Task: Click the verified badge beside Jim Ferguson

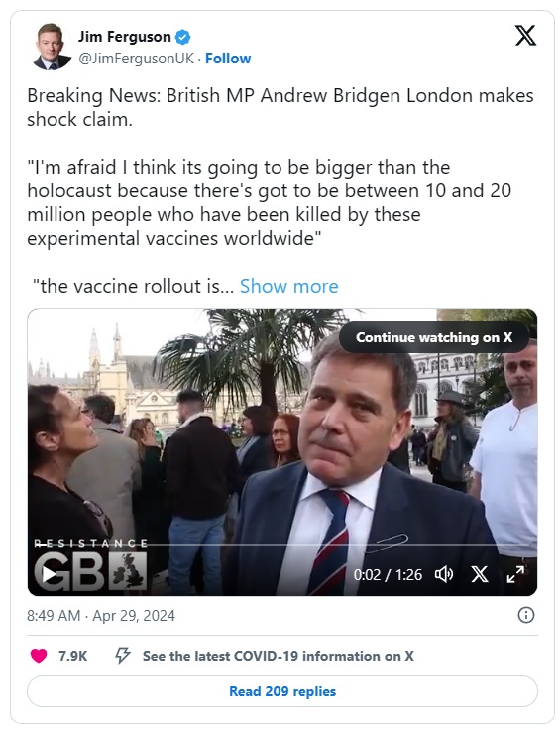Action: pyautogui.click(x=182, y=37)
